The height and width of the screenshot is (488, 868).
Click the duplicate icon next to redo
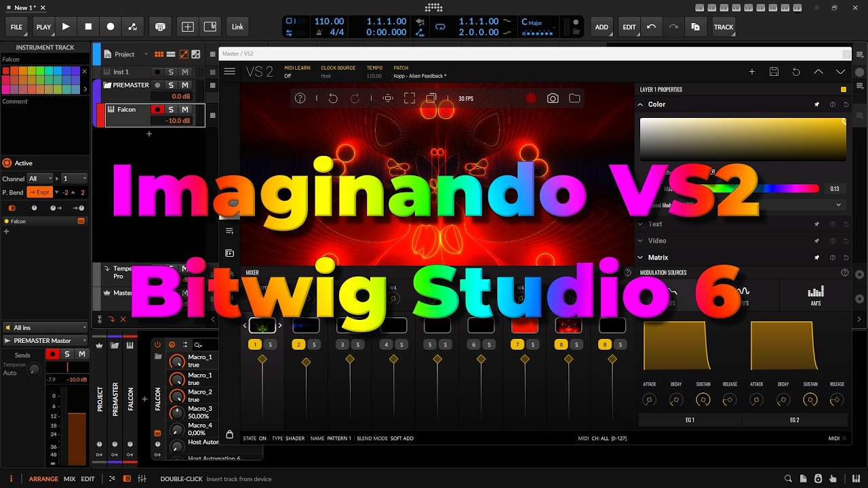(x=695, y=27)
